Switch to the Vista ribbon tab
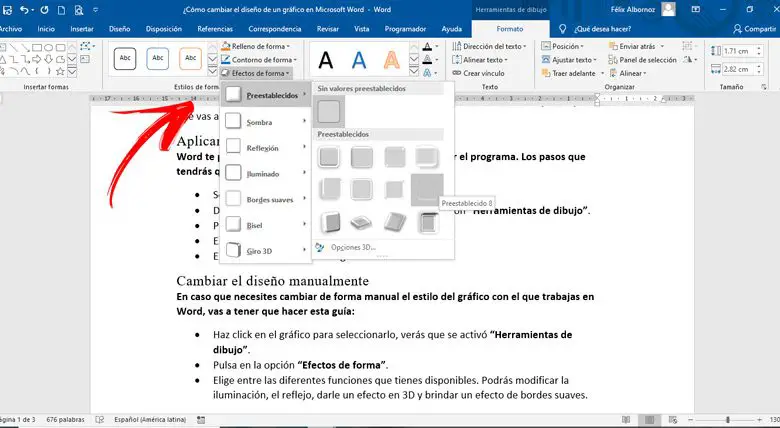The height and width of the screenshot is (428, 780). click(362, 29)
